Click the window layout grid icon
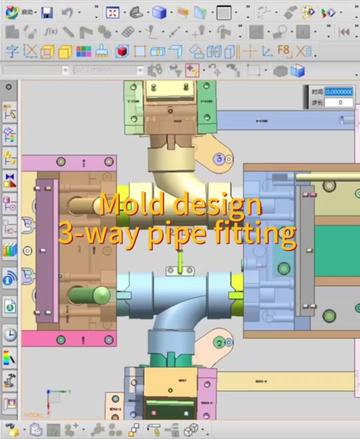360x439 pixels. point(224,13)
